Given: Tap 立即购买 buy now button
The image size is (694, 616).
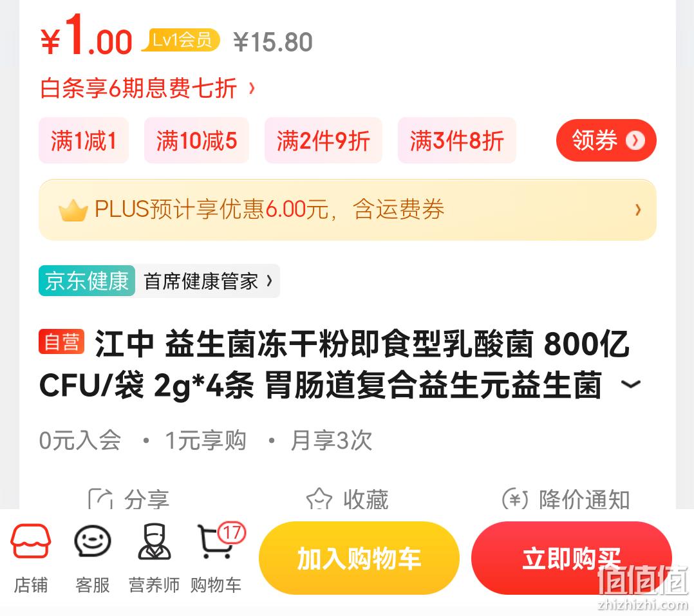Looking at the screenshot, I should click(572, 558).
